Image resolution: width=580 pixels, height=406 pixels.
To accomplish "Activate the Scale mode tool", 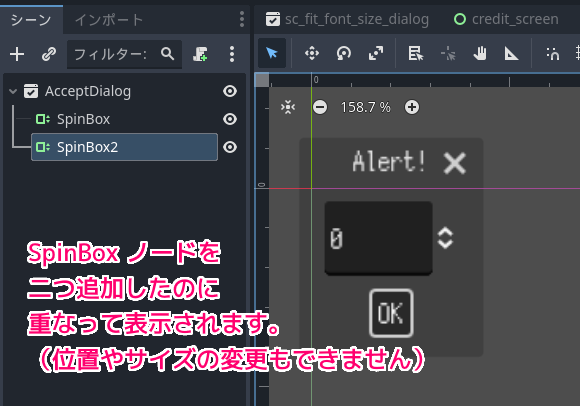I will point(375,53).
